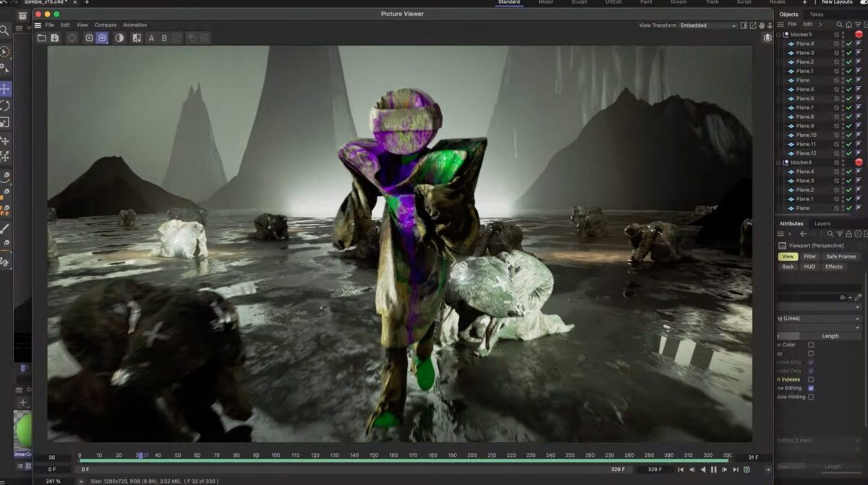Open the Compare menu in Picture Viewer
This screenshot has height=485, width=868.
(106, 25)
